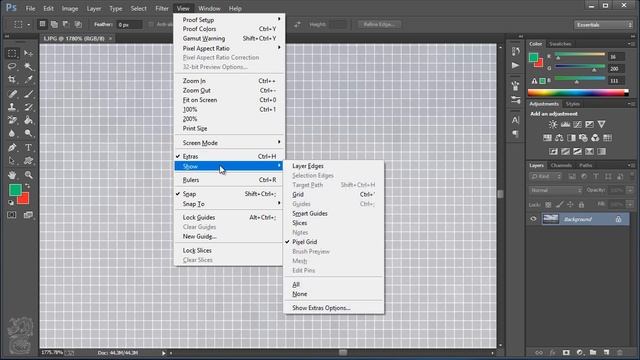
Task: Choose Fit on Screen from View menu
Action: point(229,100)
